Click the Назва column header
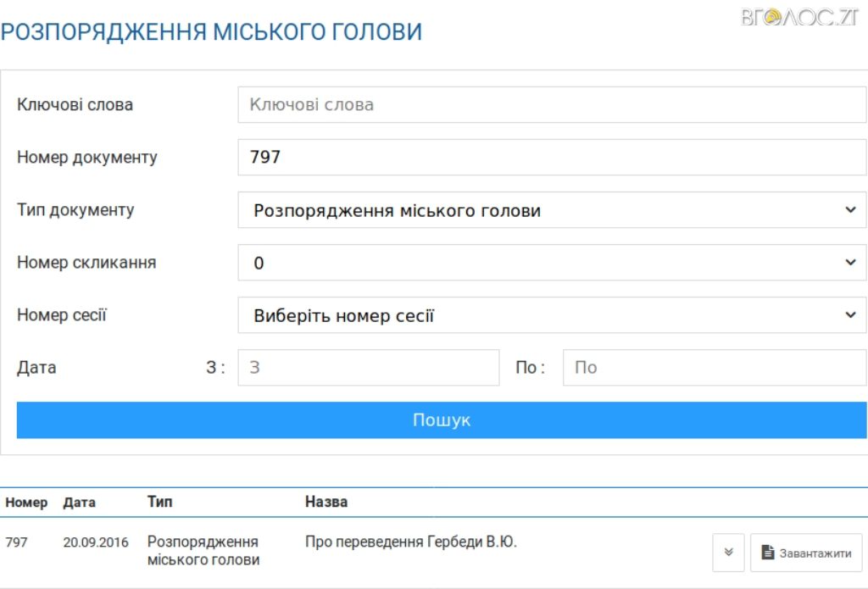The image size is (868, 589). pos(326,503)
